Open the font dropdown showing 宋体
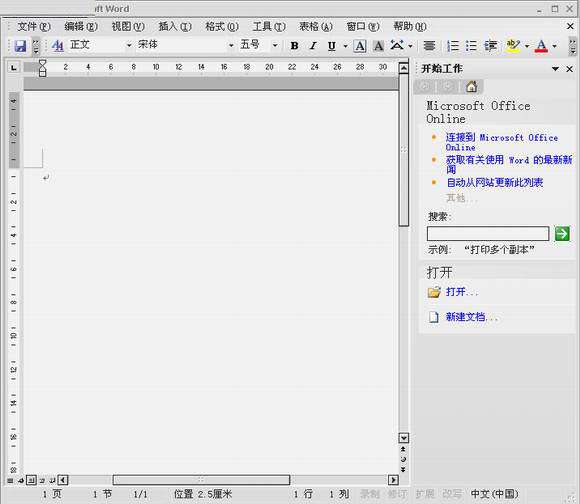This screenshot has height=504, width=580. (231, 45)
